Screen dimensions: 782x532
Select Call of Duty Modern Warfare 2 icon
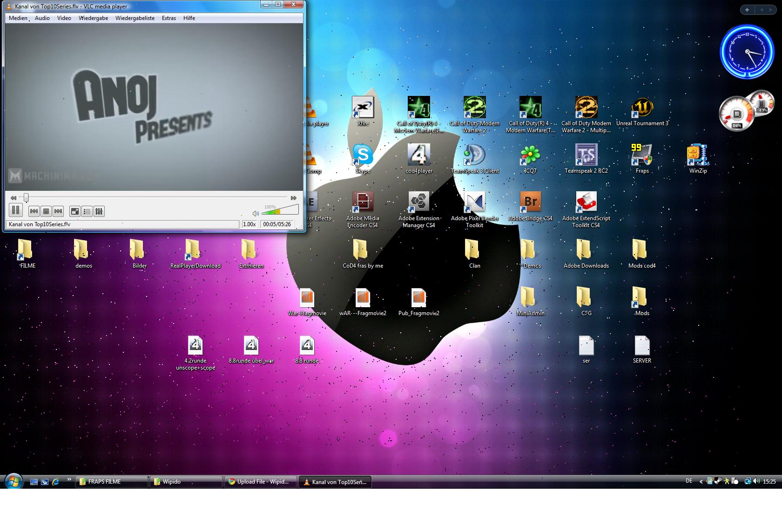tap(475, 115)
